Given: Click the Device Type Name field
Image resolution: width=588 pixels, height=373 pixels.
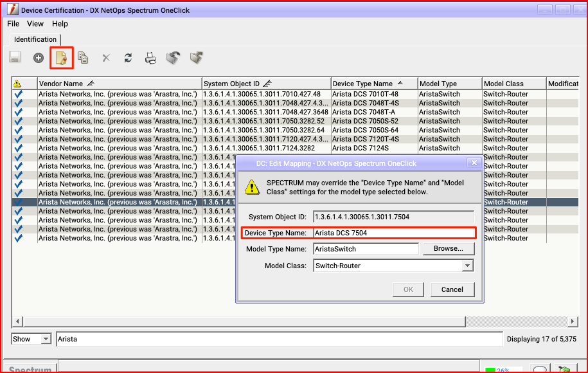Looking at the screenshot, I should click(x=393, y=233).
